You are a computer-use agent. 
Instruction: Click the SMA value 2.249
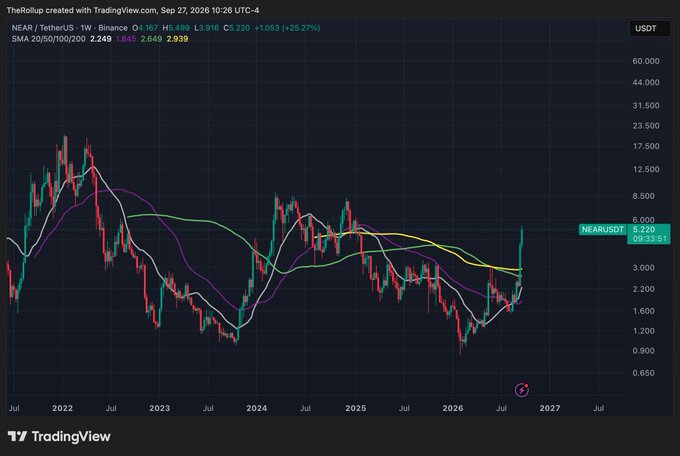(x=101, y=39)
